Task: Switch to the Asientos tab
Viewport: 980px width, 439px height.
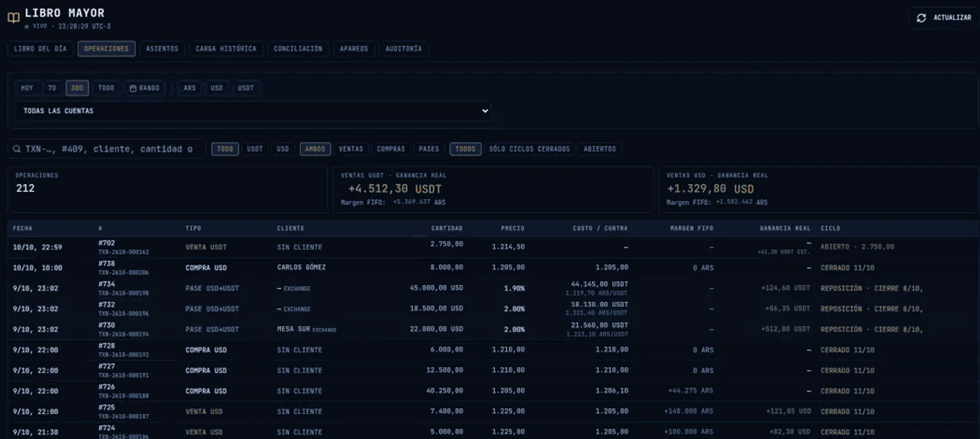Action: 162,49
